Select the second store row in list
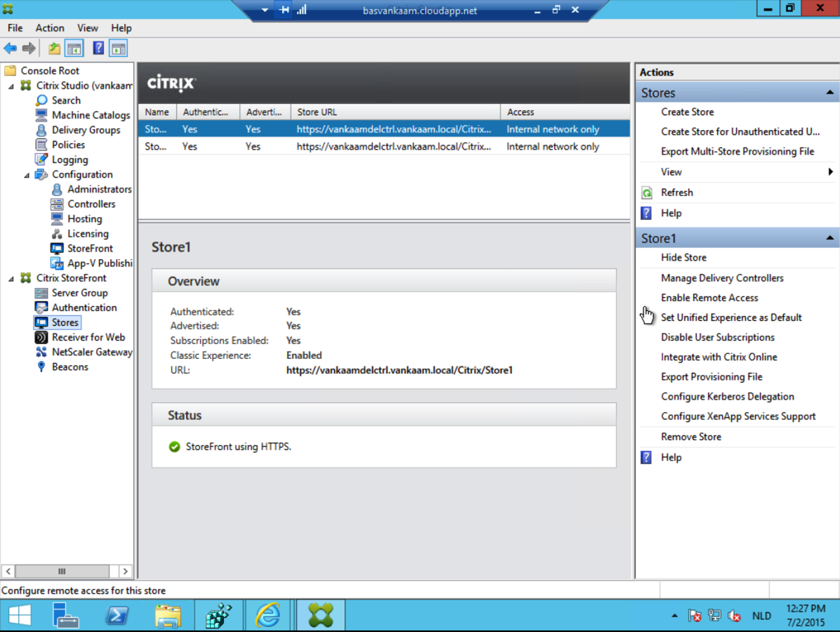 (384, 147)
